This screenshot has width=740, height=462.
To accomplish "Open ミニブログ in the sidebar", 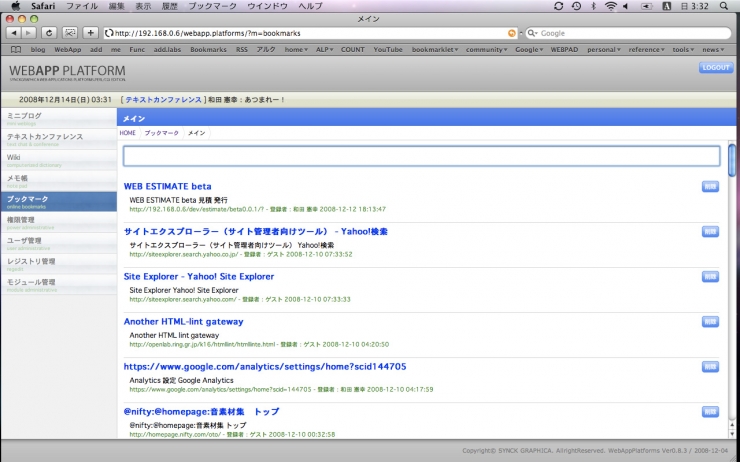I will coord(59,118).
